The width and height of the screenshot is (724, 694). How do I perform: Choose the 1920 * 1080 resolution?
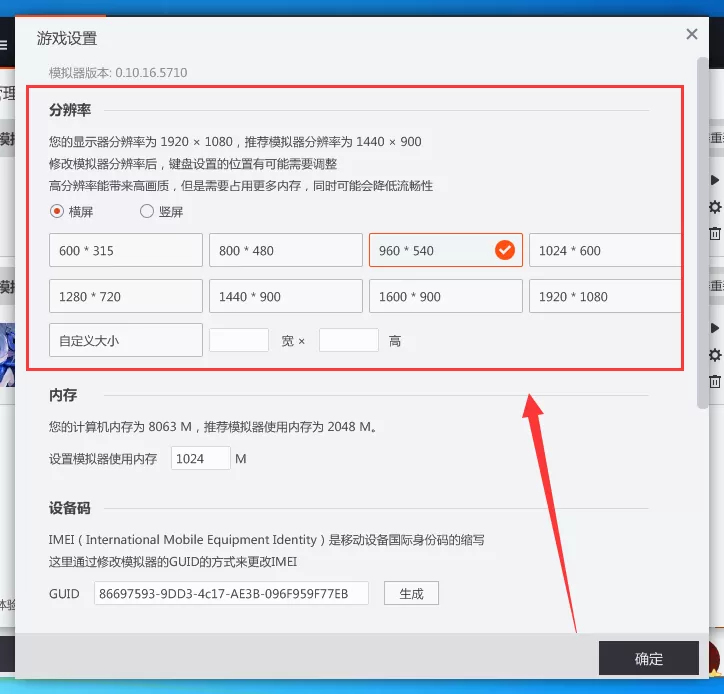tap(605, 296)
